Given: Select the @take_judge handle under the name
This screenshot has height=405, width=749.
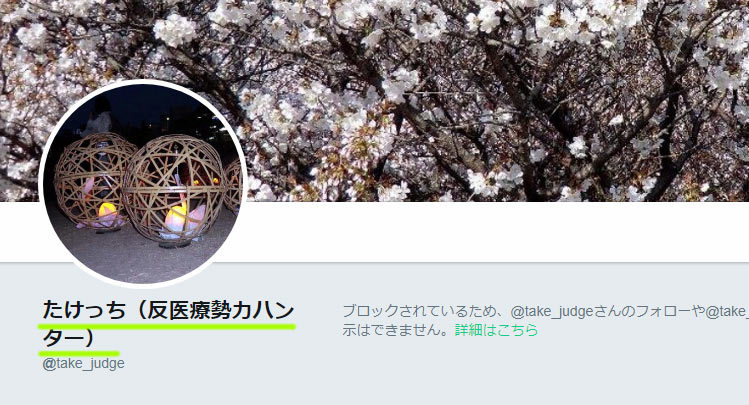Looking at the screenshot, I should coord(83,364).
